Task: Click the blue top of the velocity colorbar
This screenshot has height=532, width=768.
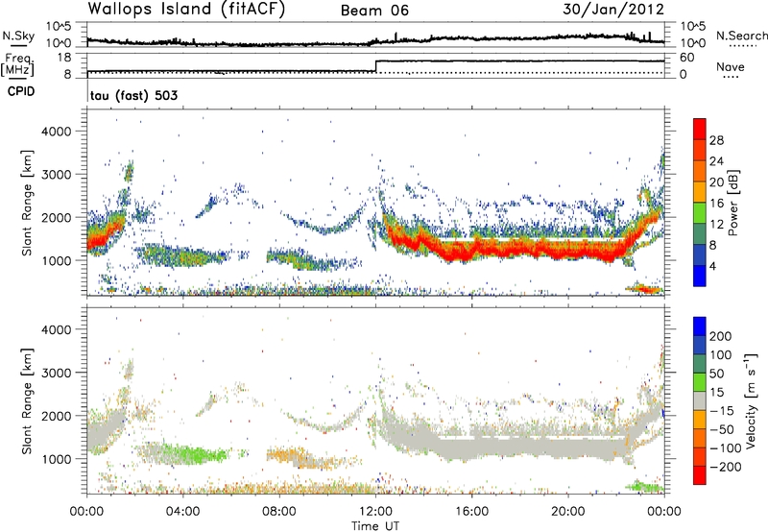Action: point(700,326)
